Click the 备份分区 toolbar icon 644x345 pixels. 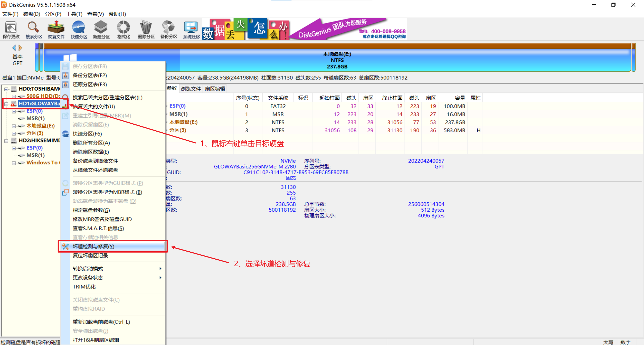[x=168, y=29]
